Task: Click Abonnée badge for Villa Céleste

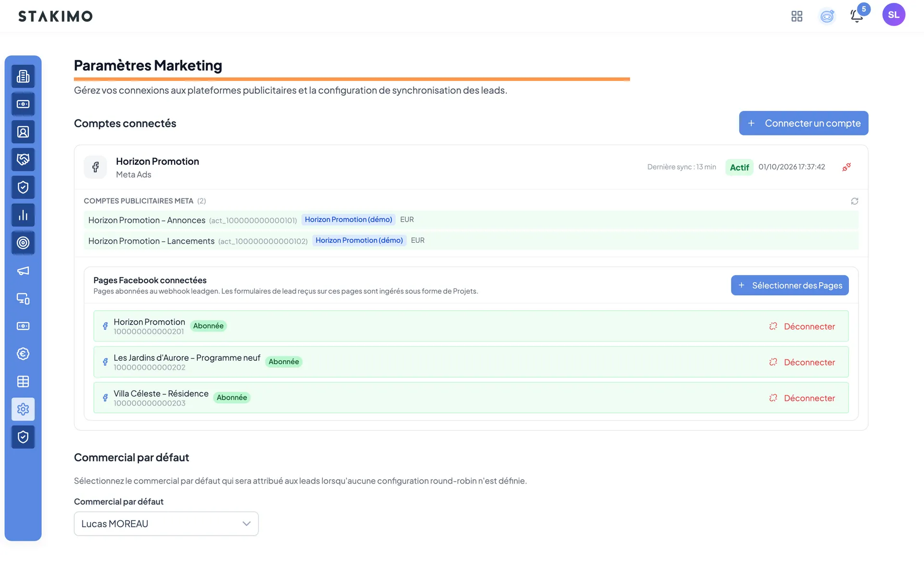Action: point(231,398)
